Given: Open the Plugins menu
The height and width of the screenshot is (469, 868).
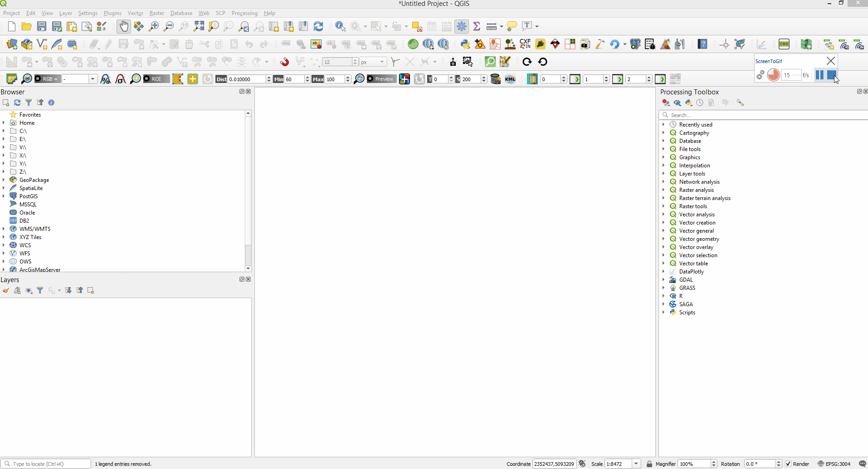Looking at the screenshot, I should point(112,13).
